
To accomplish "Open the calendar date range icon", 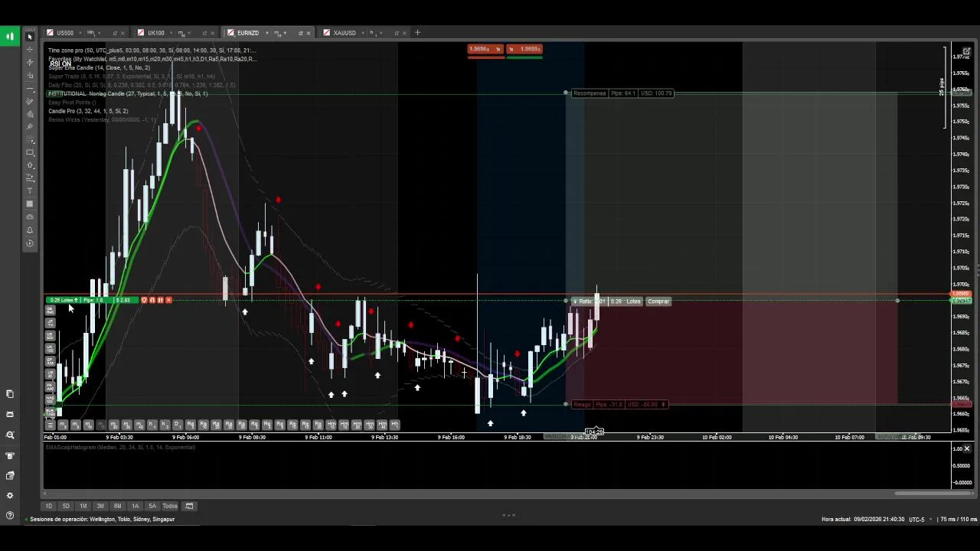I will (x=189, y=506).
